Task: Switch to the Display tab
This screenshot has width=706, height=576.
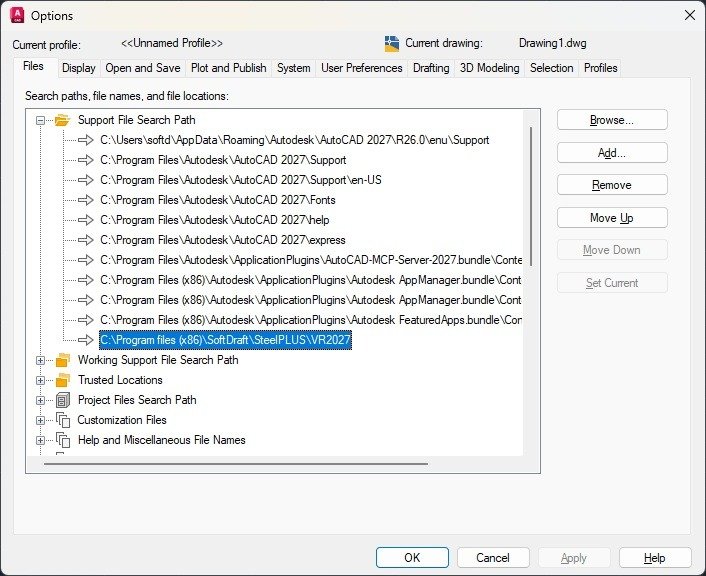Action: click(x=79, y=68)
